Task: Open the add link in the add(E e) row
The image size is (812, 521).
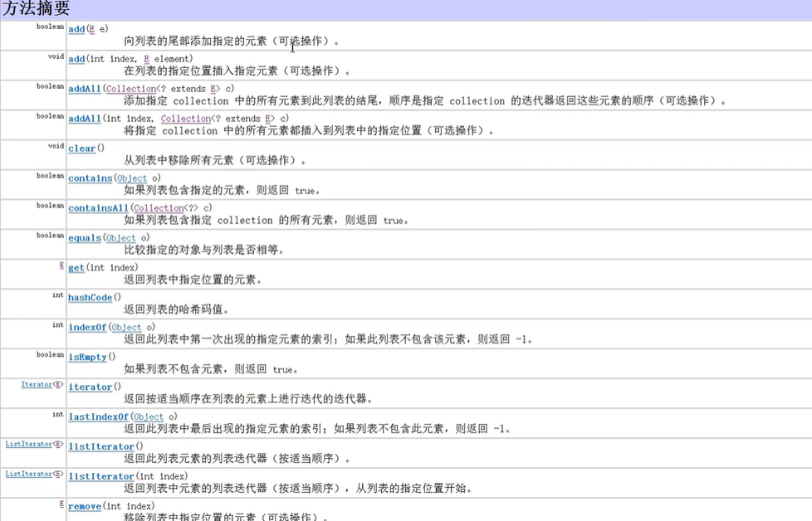Action: click(x=76, y=29)
